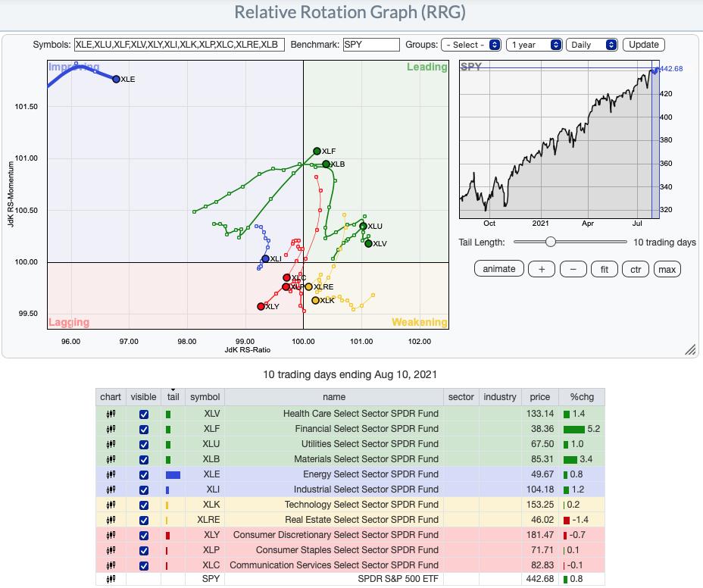Open the Daily interval dropdown

coord(592,45)
